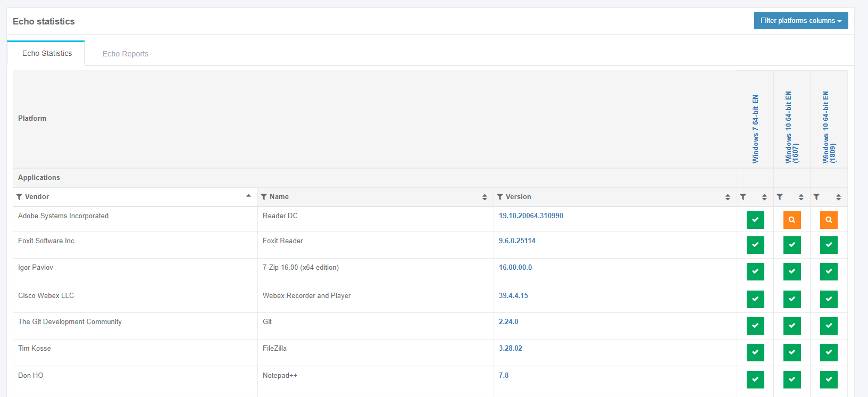868x397 pixels.
Task: Click Notepad++ check for Windows 7
Action: click(x=755, y=379)
